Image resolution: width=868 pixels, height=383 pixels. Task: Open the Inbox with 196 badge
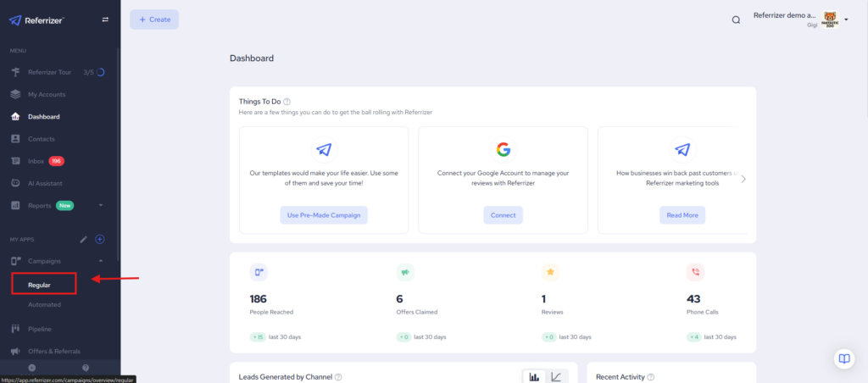tap(38, 161)
